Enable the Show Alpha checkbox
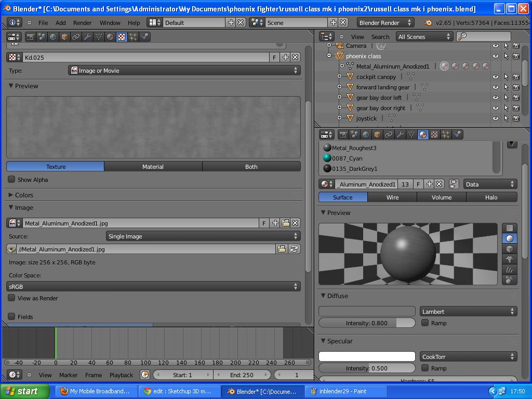532x399 pixels. click(10, 179)
